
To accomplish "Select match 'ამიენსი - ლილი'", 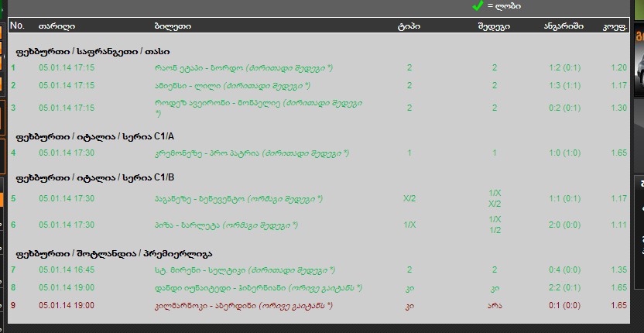I will coord(188,85).
